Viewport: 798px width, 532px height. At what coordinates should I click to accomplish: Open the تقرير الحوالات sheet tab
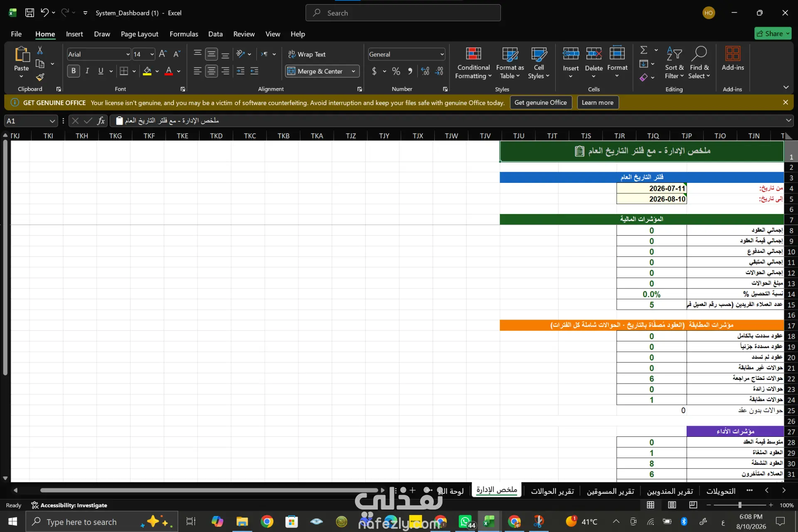[x=552, y=491]
